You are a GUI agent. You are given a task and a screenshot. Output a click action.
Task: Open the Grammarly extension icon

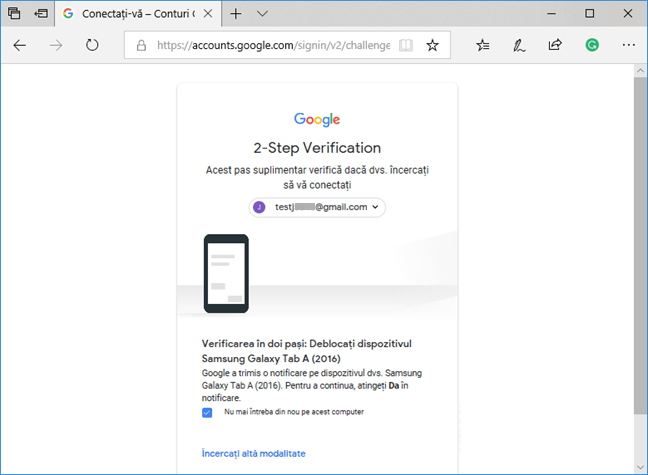click(592, 45)
